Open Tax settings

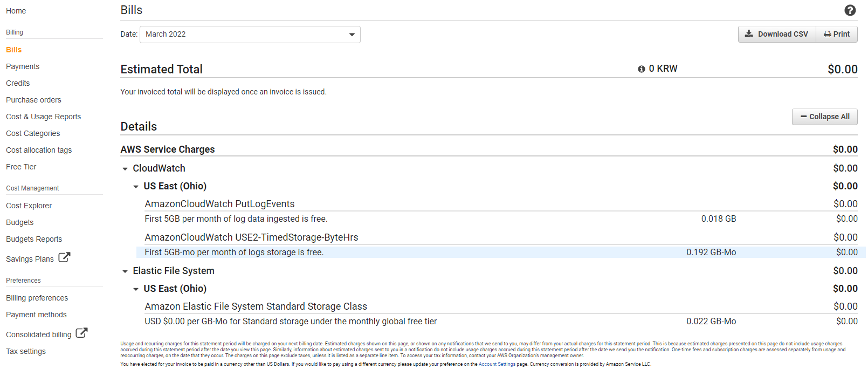pyautogui.click(x=26, y=351)
